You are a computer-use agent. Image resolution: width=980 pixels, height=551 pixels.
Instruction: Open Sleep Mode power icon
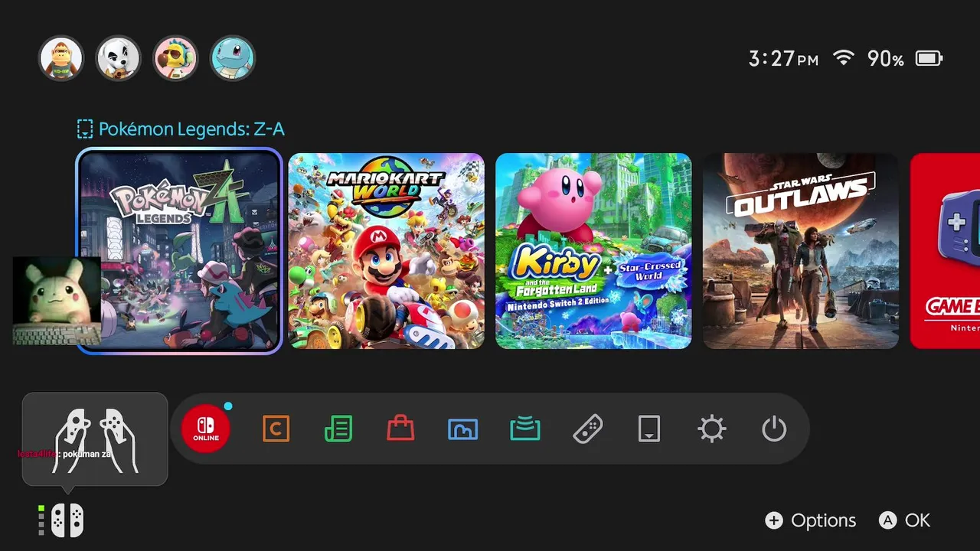774,429
